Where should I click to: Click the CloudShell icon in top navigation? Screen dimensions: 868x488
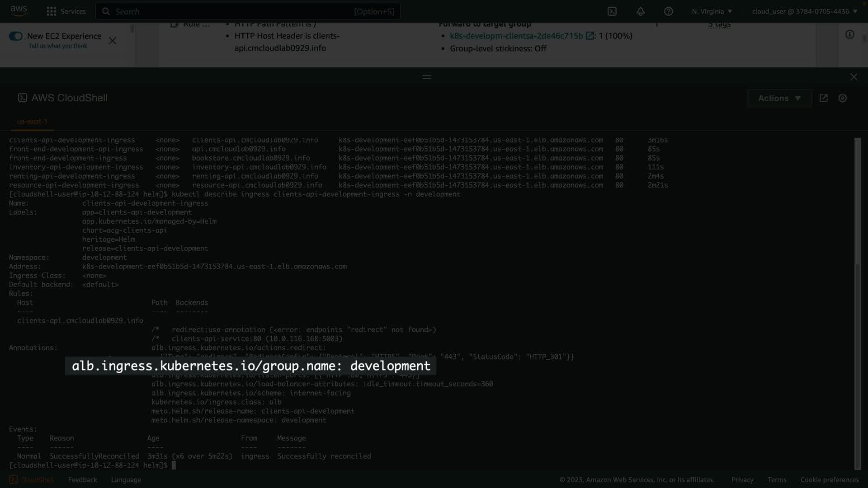pos(612,11)
